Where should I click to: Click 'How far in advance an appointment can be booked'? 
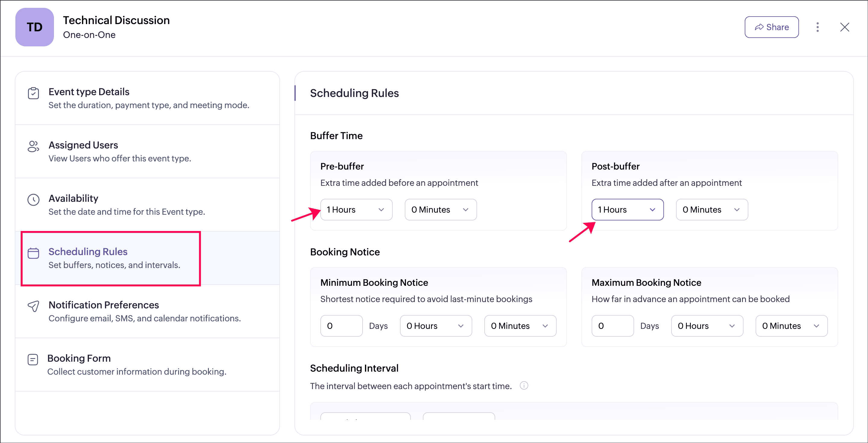690,299
